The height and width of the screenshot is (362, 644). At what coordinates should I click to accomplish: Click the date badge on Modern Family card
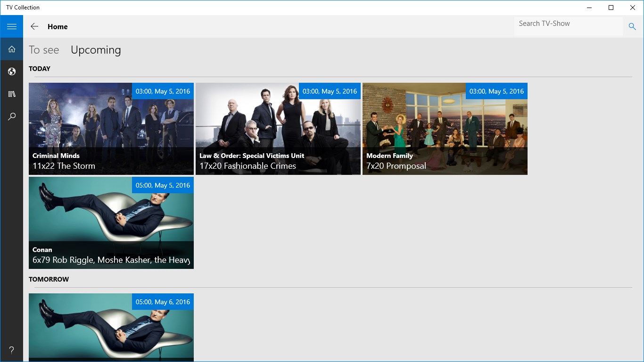(x=496, y=91)
